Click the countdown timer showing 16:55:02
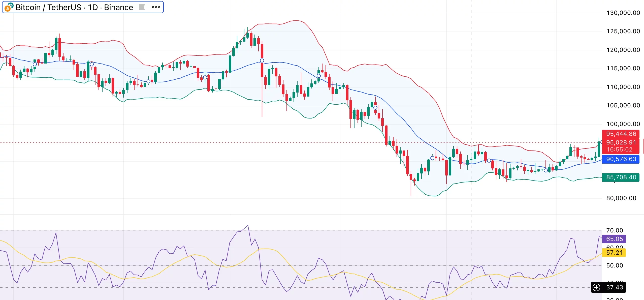The width and height of the screenshot is (644, 300). pyautogui.click(x=621, y=149)
